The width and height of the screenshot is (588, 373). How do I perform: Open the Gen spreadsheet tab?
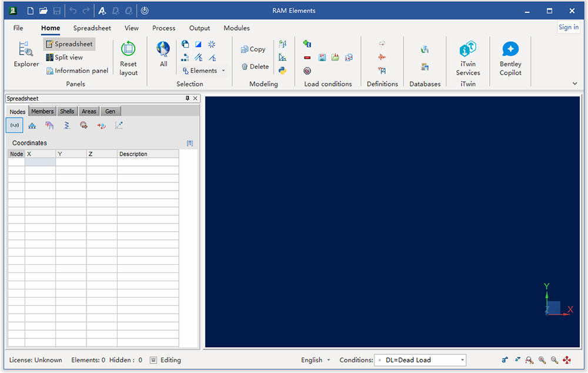111,111
